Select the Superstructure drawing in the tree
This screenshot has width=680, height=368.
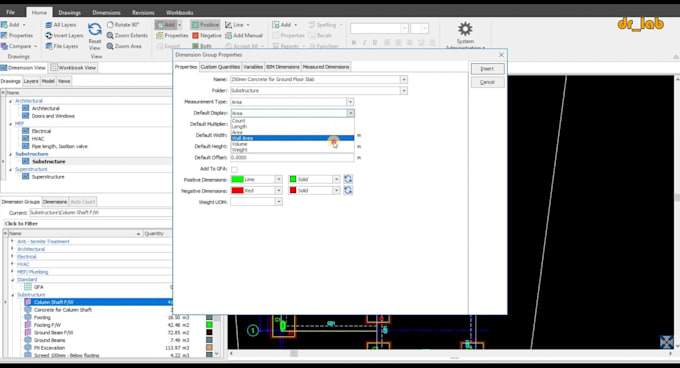click(48, 177)
